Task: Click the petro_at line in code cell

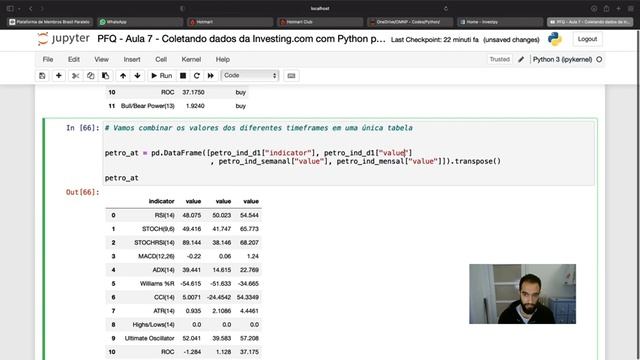Action: coord(122,178)
